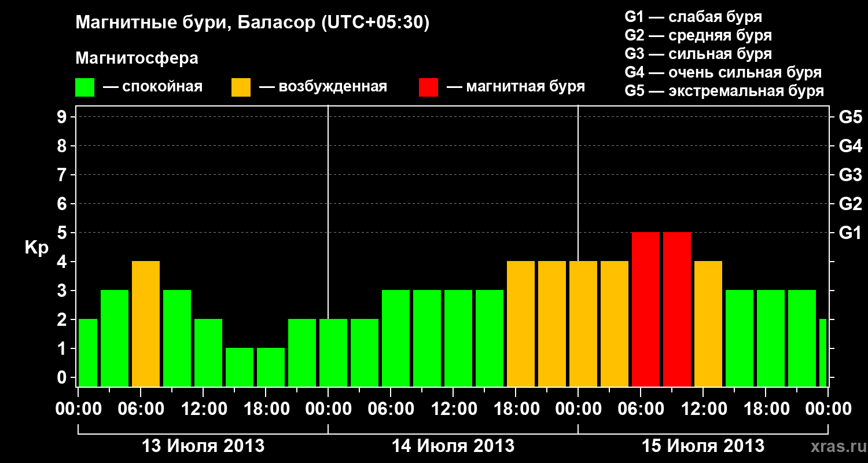Click the G4 tick label on the right axis
Screen dimensions: 868x463
pos(850,146)
